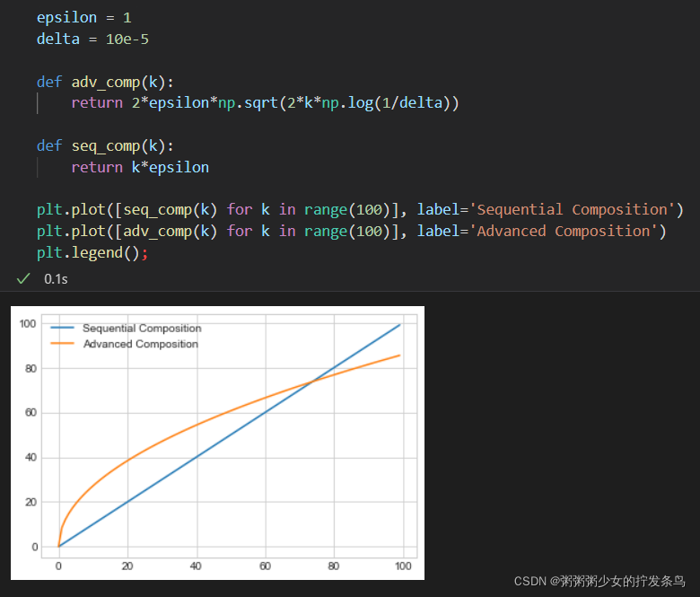Screen dimensions: 700x597
Task: Click the 'plt.legend();' code line
Action: [x=92, y=253]
